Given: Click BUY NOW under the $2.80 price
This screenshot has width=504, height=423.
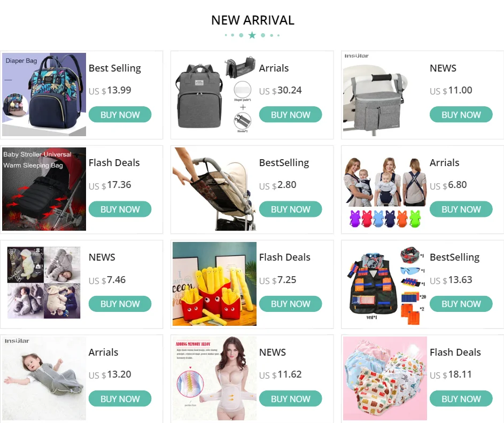Looking at the screenshot, I should [x=290, y=209].
